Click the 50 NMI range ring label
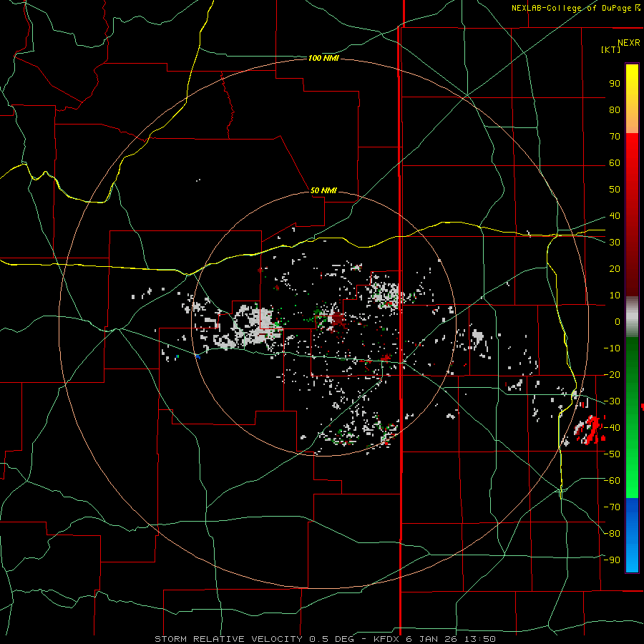The width and height of the screenshot is (644, 644). (x=323, y=190)
